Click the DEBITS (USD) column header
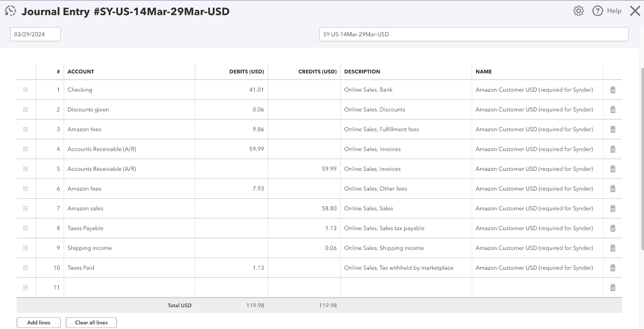Viewport: 644px width, 330px height. click(x=246, y=72)
